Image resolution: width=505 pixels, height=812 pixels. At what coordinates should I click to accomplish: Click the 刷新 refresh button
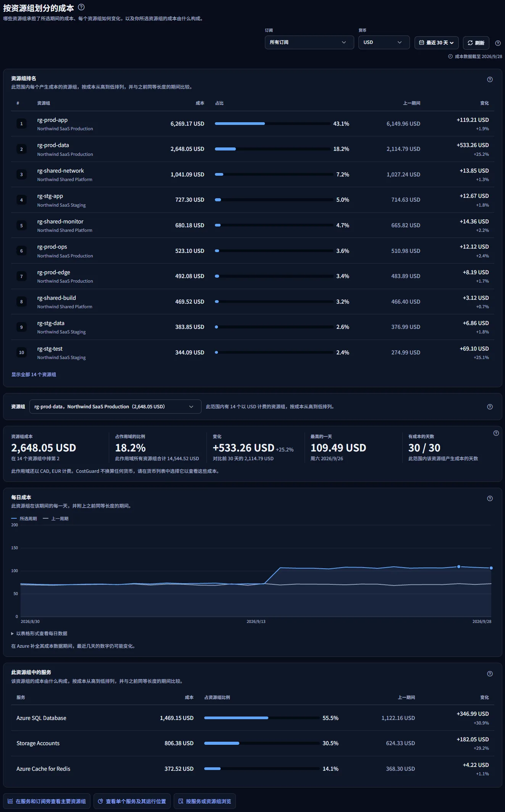tap(476, 43)
